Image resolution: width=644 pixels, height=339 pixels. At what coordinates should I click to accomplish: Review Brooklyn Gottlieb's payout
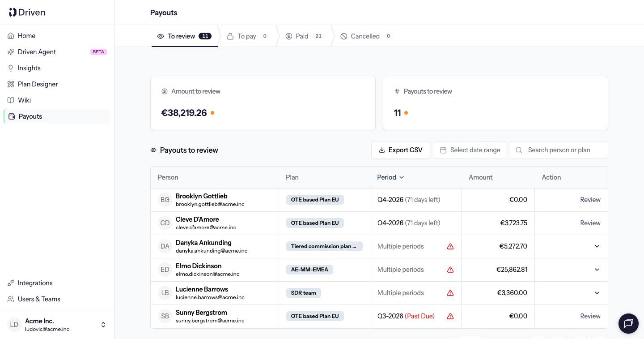(590, 200)
